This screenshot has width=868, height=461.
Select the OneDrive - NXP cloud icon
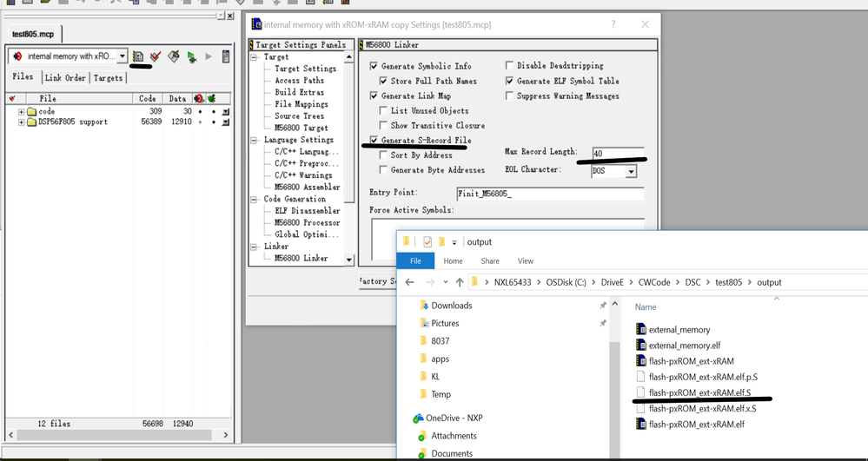click(x=418, y=418)
